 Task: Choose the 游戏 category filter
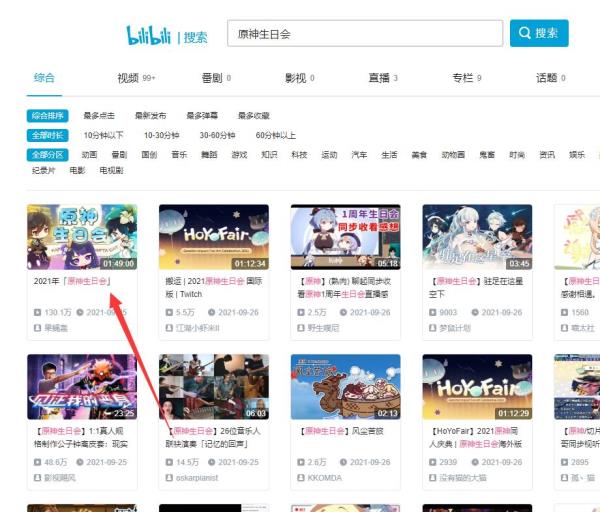[239, 155]
